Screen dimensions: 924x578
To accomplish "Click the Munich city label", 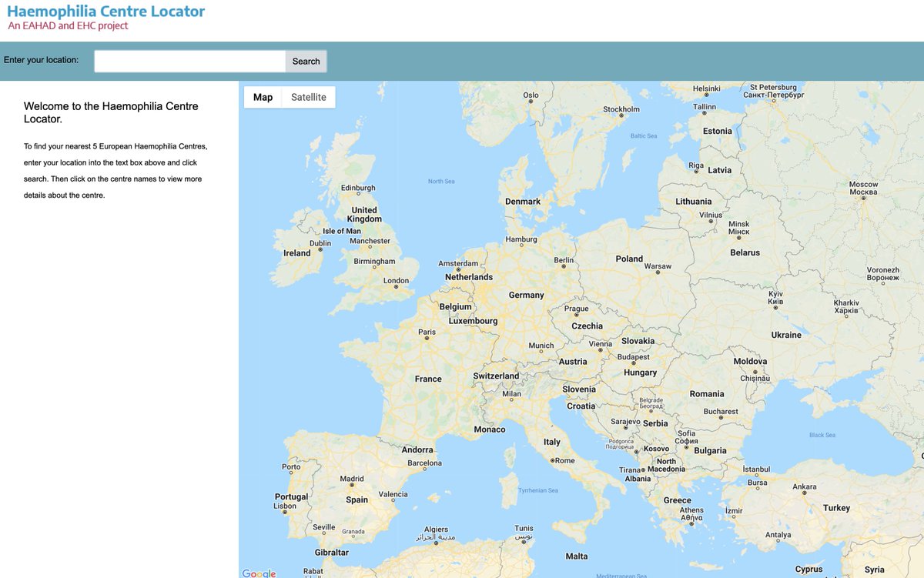I will pyautogui.click(x=541, y=346).
